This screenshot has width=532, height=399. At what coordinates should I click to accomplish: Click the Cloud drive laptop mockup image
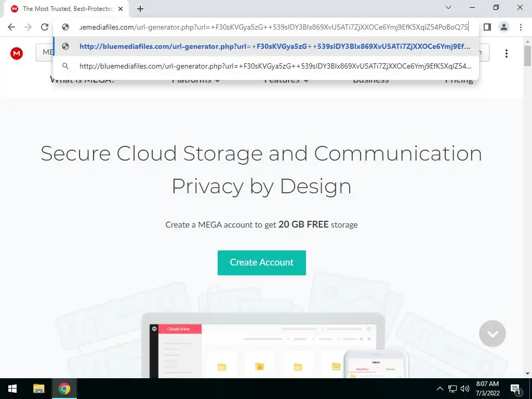click(x=263, y=345)
